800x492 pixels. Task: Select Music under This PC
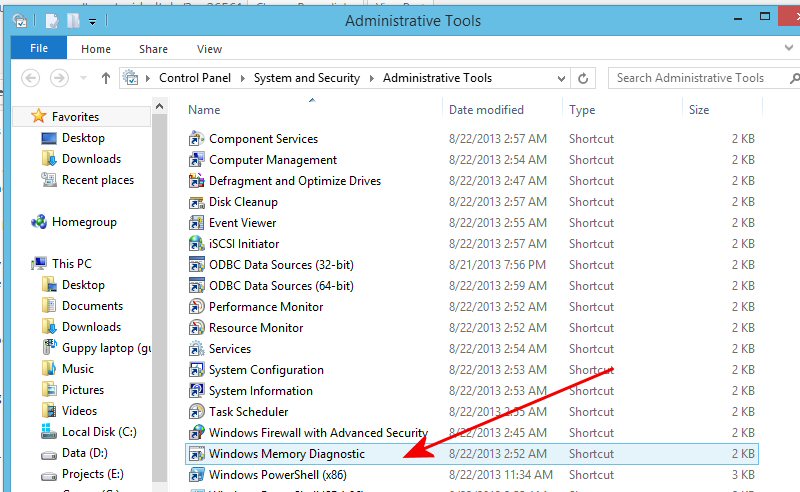[x=78, y=368]
